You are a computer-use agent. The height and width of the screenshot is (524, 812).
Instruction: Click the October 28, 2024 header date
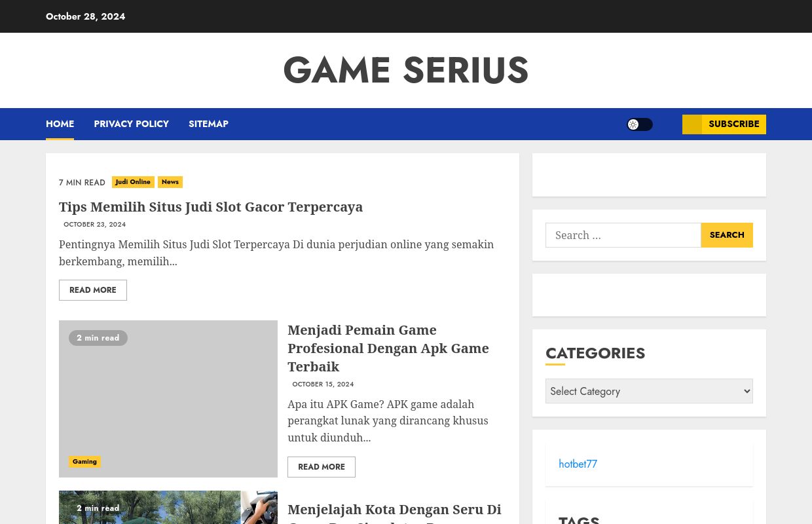85,16
